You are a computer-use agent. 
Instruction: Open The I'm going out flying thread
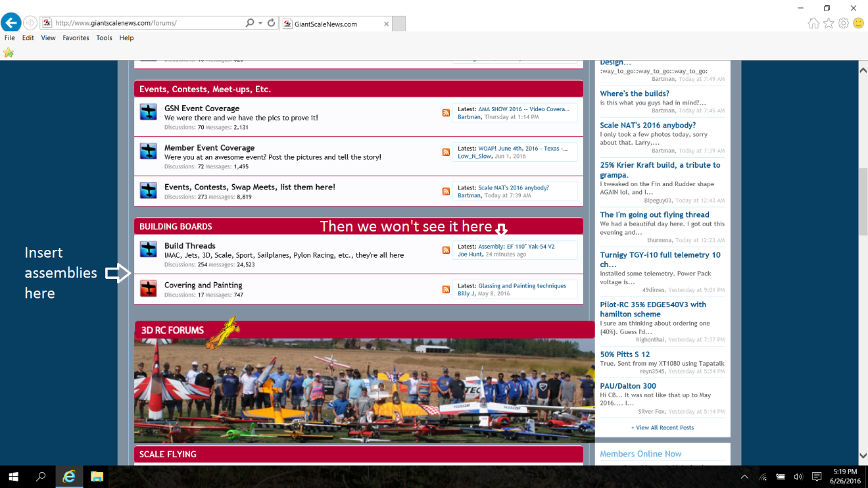(x=654, y=214)
